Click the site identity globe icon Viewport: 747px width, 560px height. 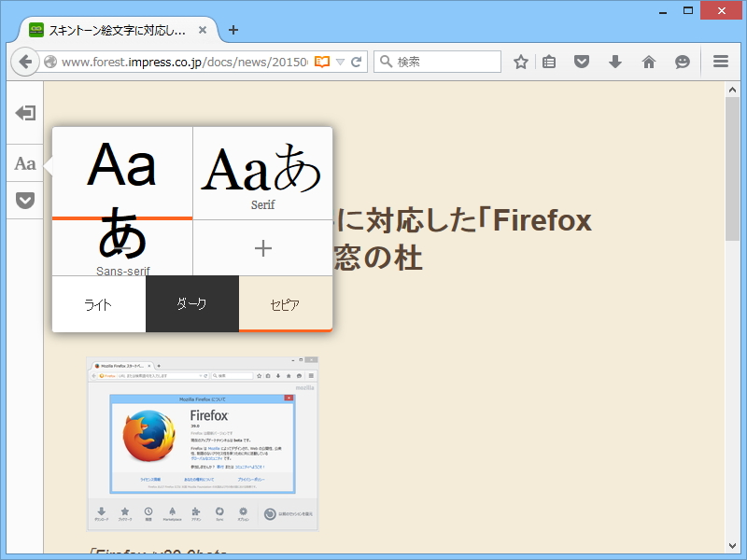coord(50,62)
